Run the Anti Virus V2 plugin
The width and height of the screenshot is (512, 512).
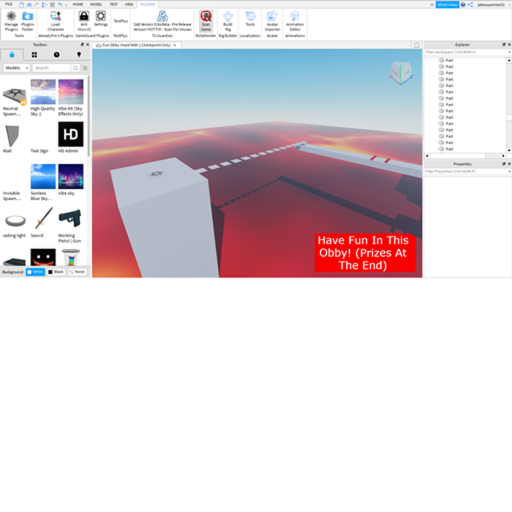[84, 21]
